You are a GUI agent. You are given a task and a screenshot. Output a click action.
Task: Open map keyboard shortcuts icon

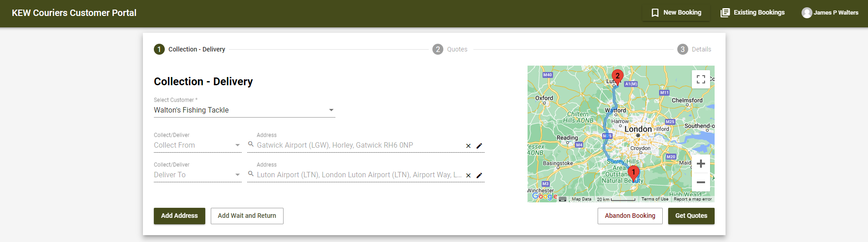pos(563,199)
